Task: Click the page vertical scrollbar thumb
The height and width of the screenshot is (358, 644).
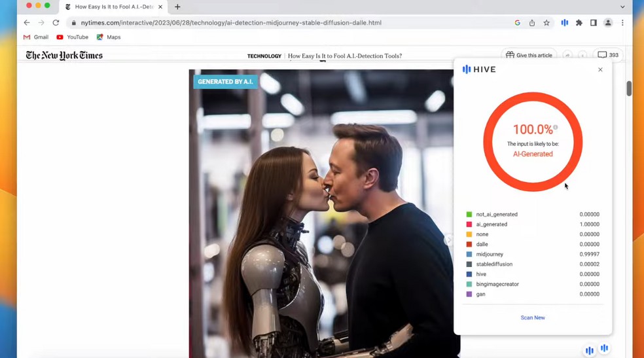Action: [x=629, y=88]
